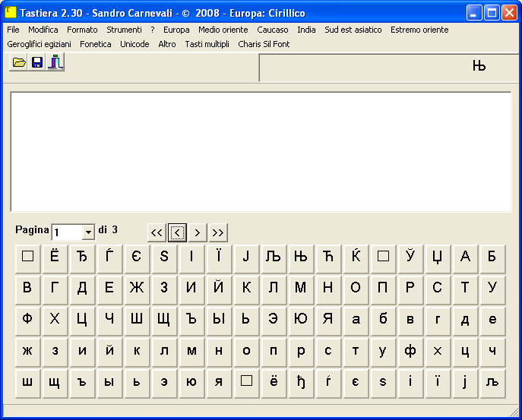Click the uppercase Ч key
This screenshot has width=522, height=420.
click(109, 321)
